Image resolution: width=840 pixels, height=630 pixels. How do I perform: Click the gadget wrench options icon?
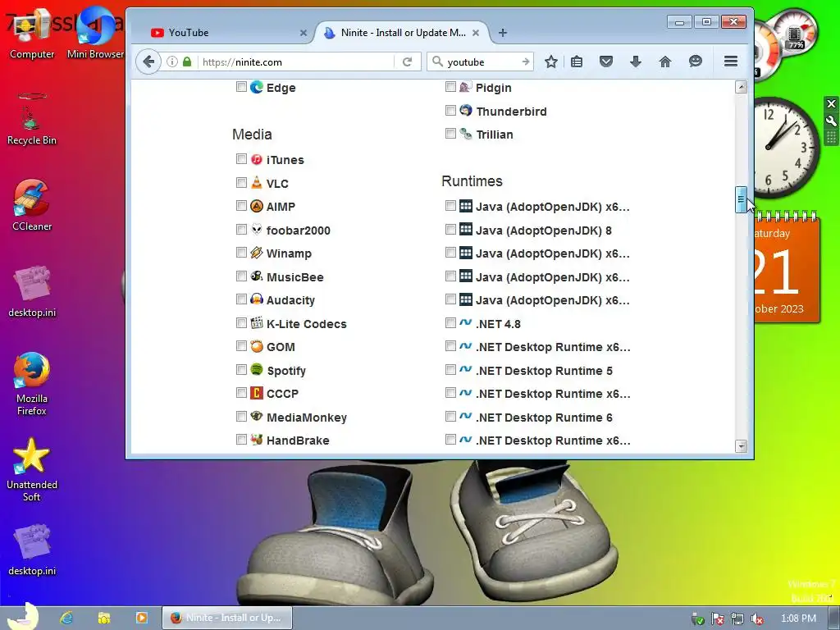831,121
